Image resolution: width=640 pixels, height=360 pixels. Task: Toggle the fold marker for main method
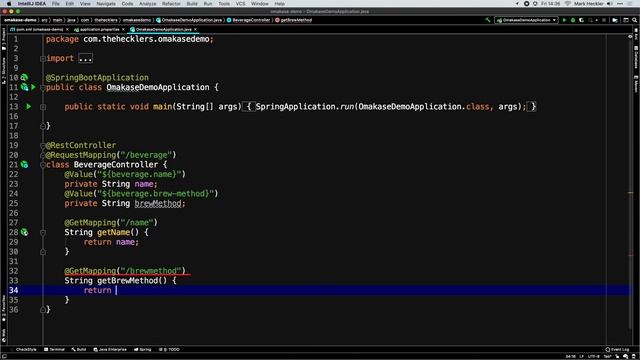(43, 107)
